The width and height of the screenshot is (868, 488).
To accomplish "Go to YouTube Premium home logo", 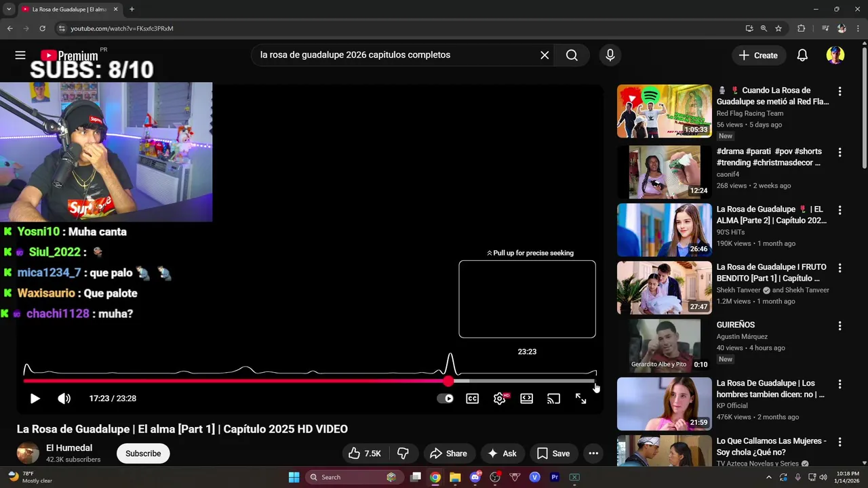I will pyautogui.click(x=69, y=56).
